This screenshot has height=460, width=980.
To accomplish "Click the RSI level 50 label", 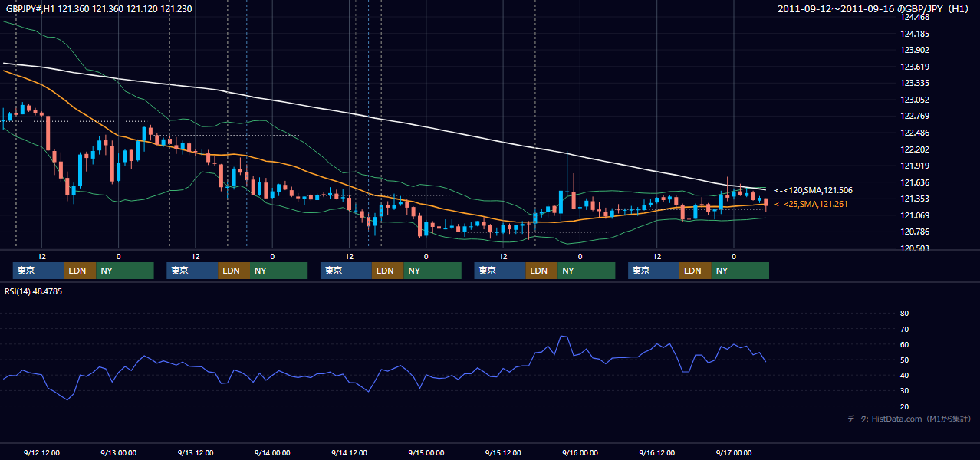I will (904, 360).
